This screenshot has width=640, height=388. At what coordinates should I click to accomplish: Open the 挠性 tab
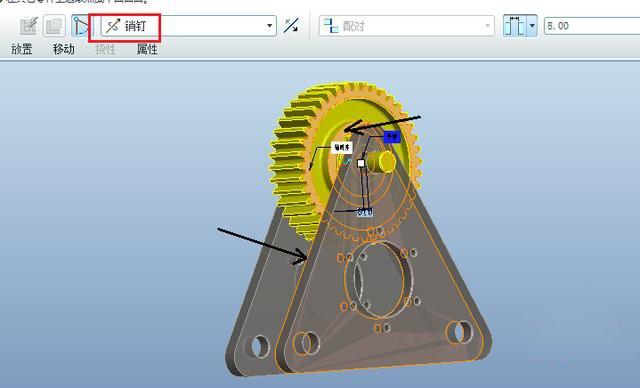coord(105,49)
